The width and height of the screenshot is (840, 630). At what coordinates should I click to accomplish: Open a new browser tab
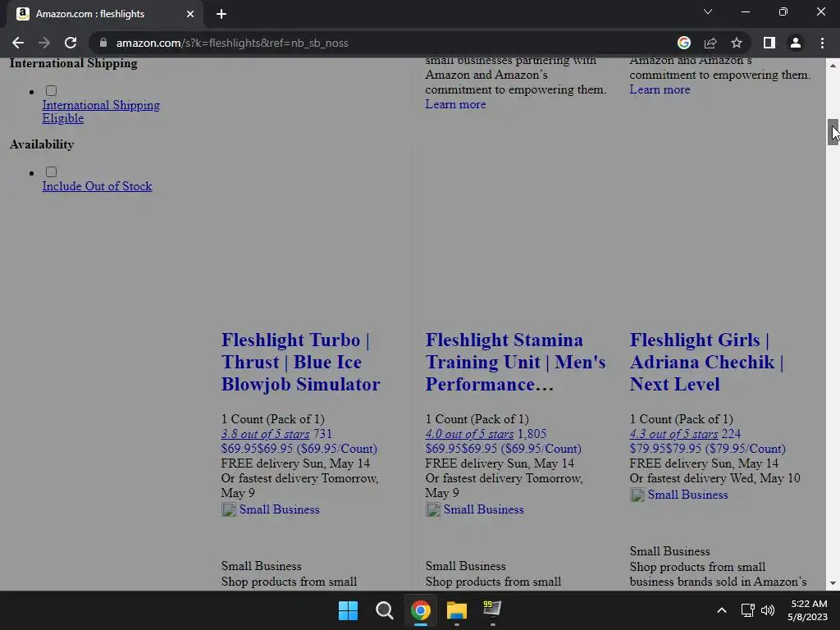pyautogui.click(x=221, y=14)
